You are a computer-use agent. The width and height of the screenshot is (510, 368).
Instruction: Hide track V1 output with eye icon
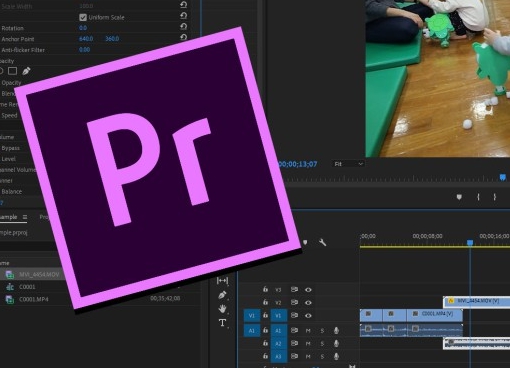pos(308,315)
